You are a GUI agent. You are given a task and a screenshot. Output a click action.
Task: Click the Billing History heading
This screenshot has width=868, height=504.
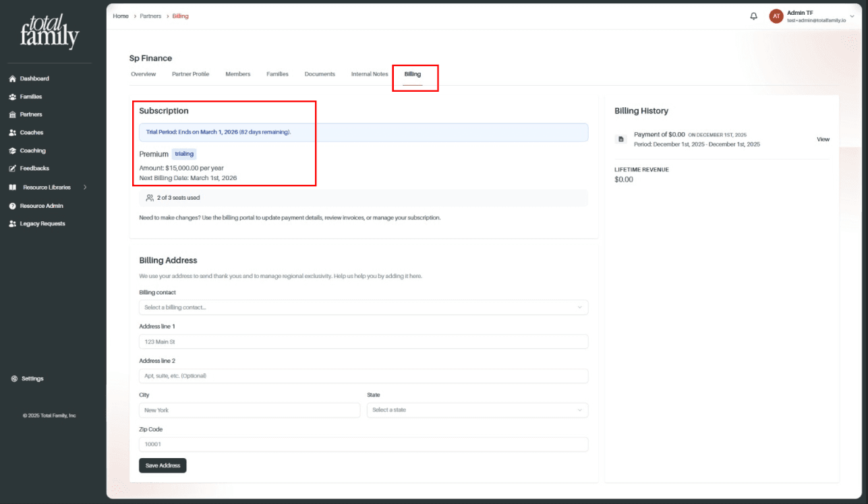click(641, 111)
